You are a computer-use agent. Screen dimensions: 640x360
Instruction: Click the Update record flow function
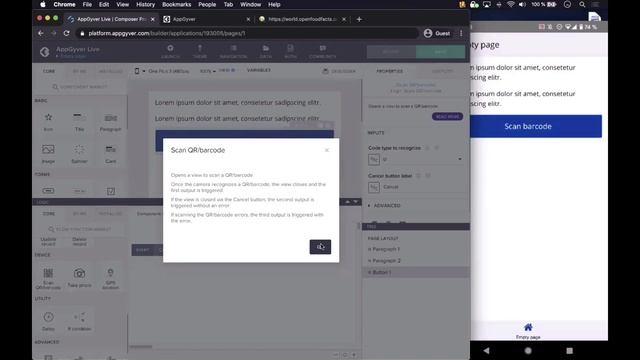pyautogui.click(x=48, y=241)
